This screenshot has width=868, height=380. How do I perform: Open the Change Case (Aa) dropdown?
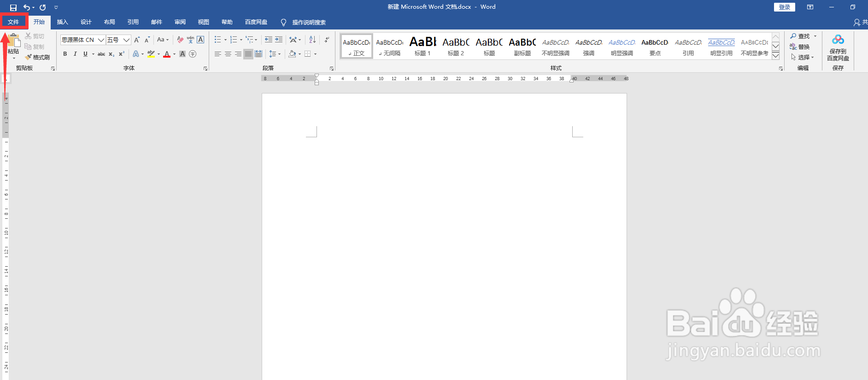(163, 40)
